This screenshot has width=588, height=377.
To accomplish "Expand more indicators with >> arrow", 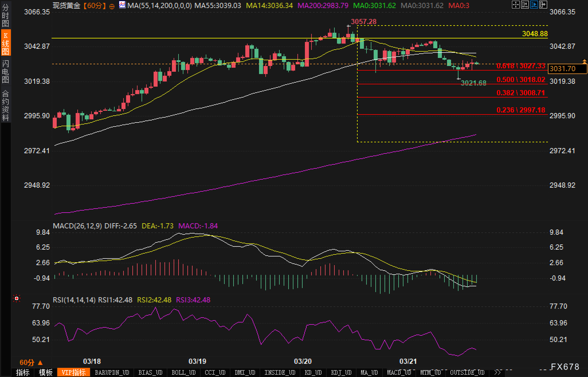I will point(497,372).
